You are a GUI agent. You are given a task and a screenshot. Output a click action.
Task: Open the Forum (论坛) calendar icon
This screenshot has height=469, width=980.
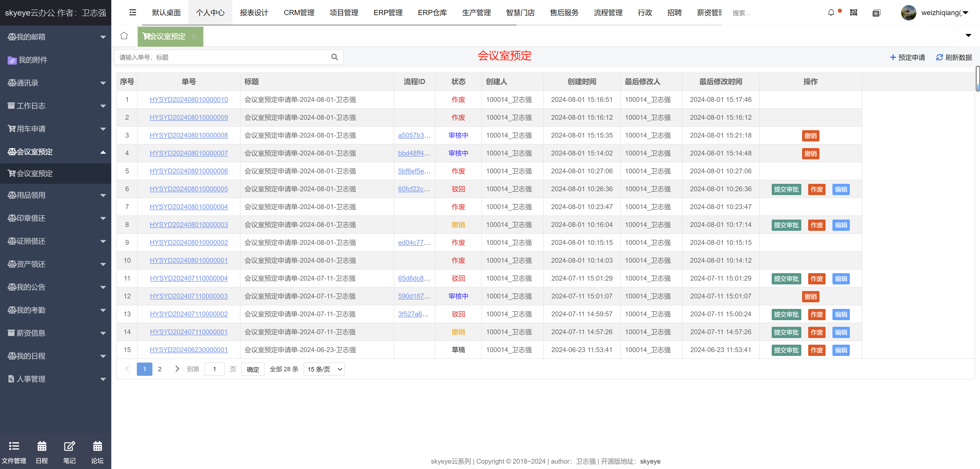(98, 446)
